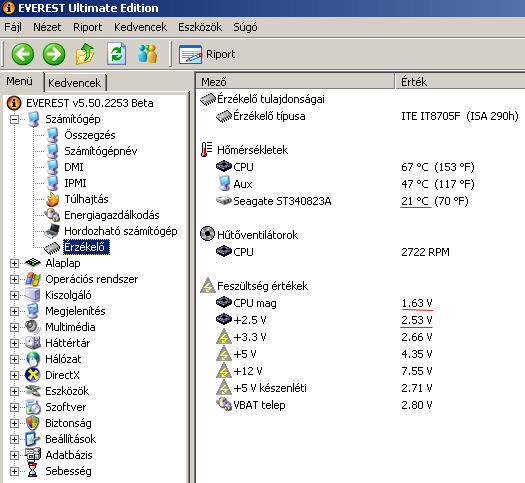This screenshot has width=525, height=483.
Task: Click the folder Up-level toolbar icon
Action: (85, 54)
